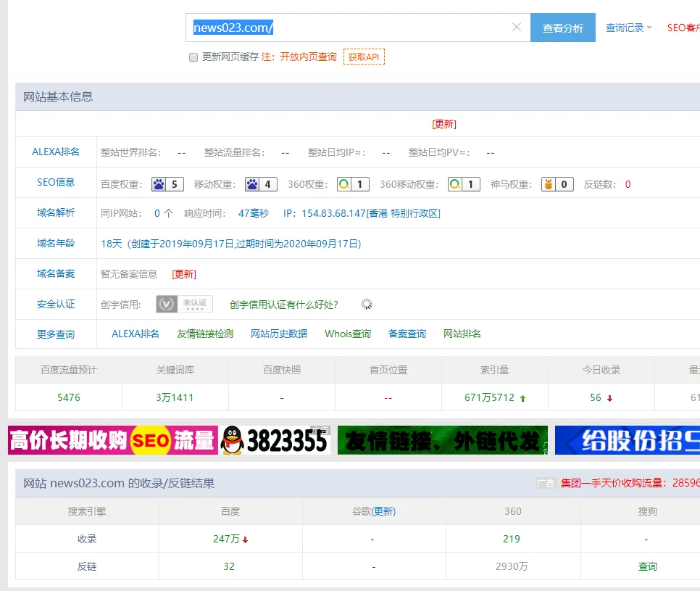Click the domain age 18天 details link
Image resolution: width=700 pixels, height=591 pixels.
(x=231, y=244)
